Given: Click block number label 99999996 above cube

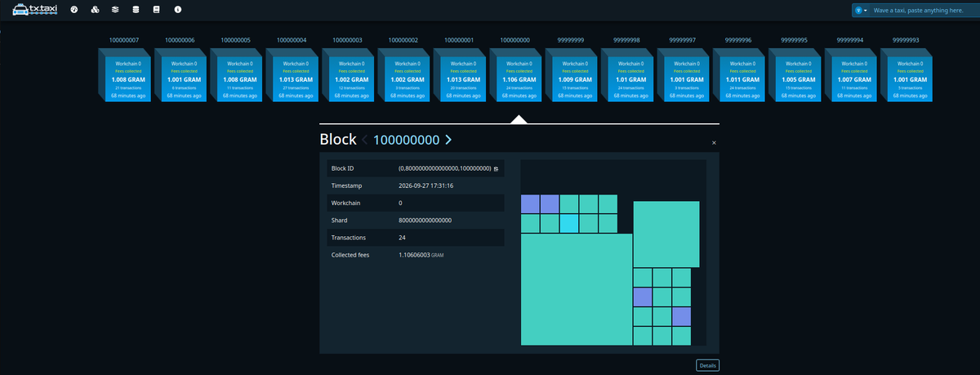Looking at the screenshot, I should click(x=738, y=39).
